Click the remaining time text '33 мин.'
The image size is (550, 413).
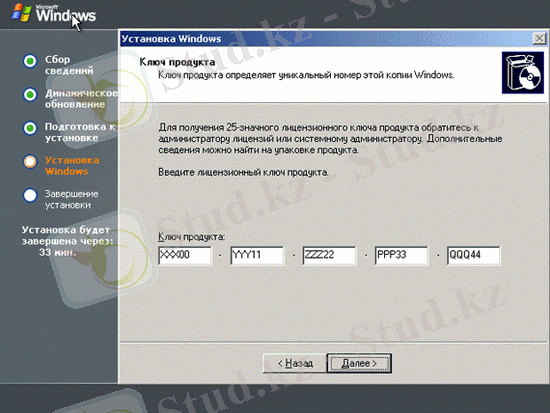pyautogui.click(x=58, y=252)
